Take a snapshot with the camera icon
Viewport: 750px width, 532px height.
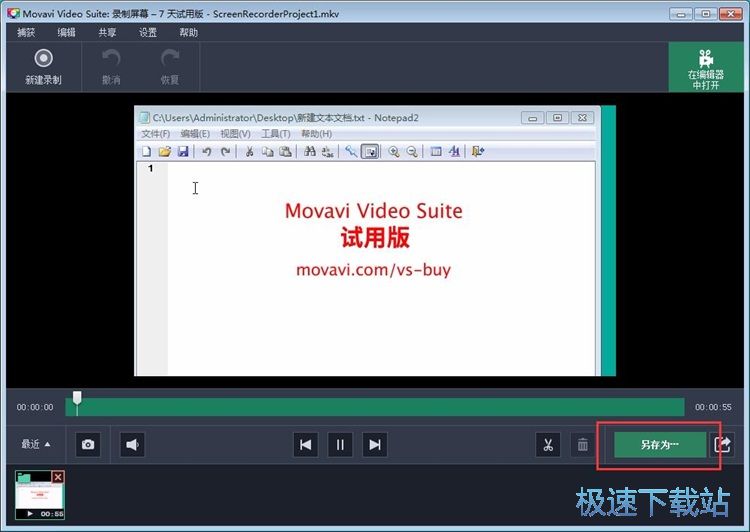[88, 444]
